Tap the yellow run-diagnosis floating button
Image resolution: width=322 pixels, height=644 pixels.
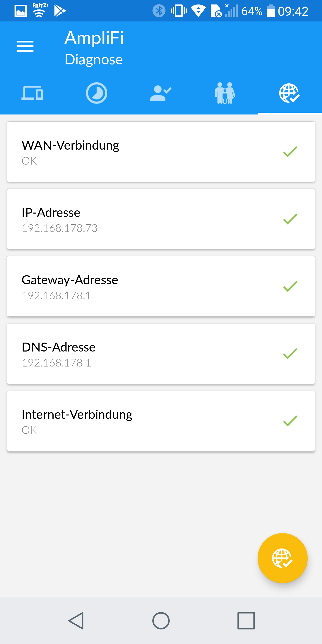(x=282, y=558)
